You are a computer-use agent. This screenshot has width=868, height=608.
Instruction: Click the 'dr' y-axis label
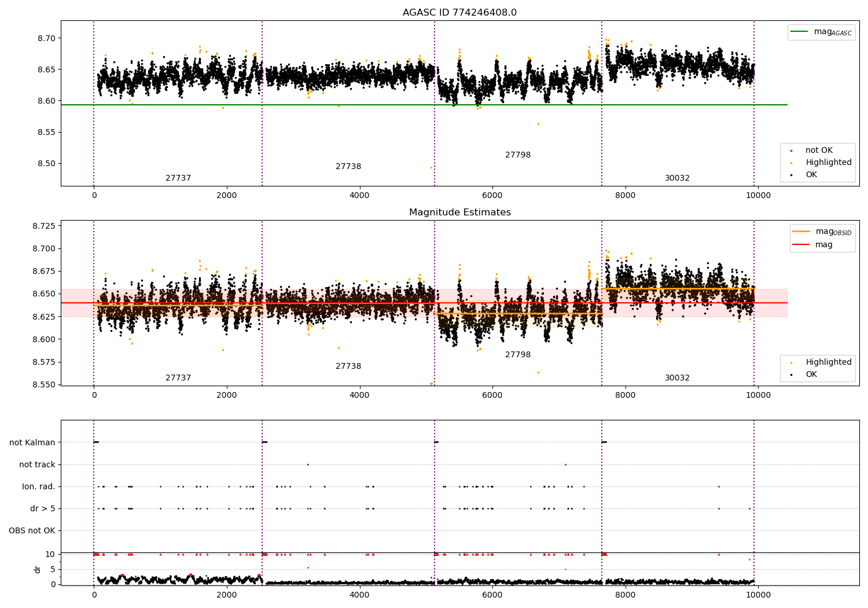point(38,569)
